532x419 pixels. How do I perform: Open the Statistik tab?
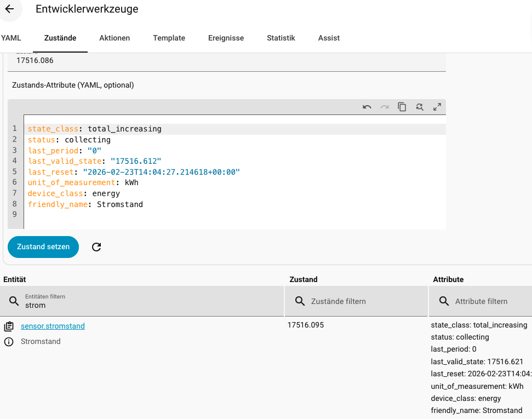click(x=281, y=38)
